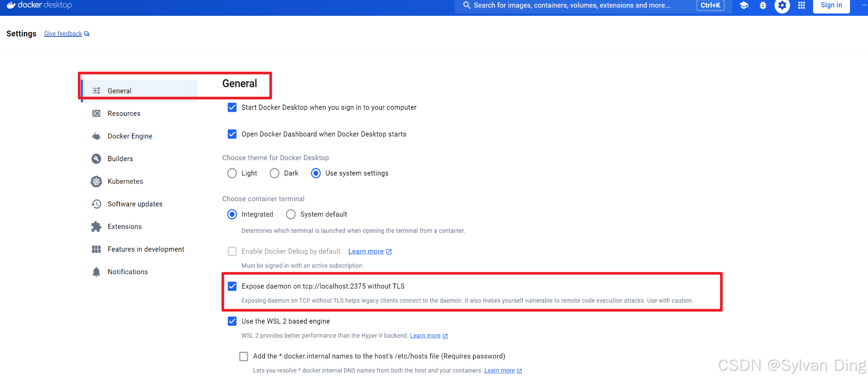Viewport: 868px width, 380px height.
Task: Open the Resources settings tab
Action: (x=140, y=113)
